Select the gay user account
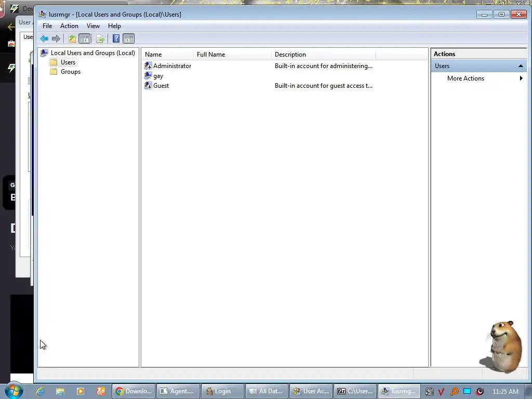 pyautogui.click(x=158, y=76)
